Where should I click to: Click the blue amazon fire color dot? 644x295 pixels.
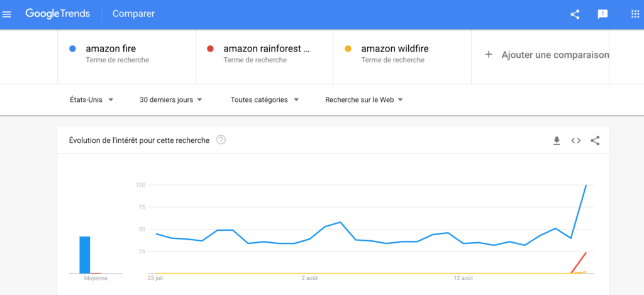click(x=73, y=49)
